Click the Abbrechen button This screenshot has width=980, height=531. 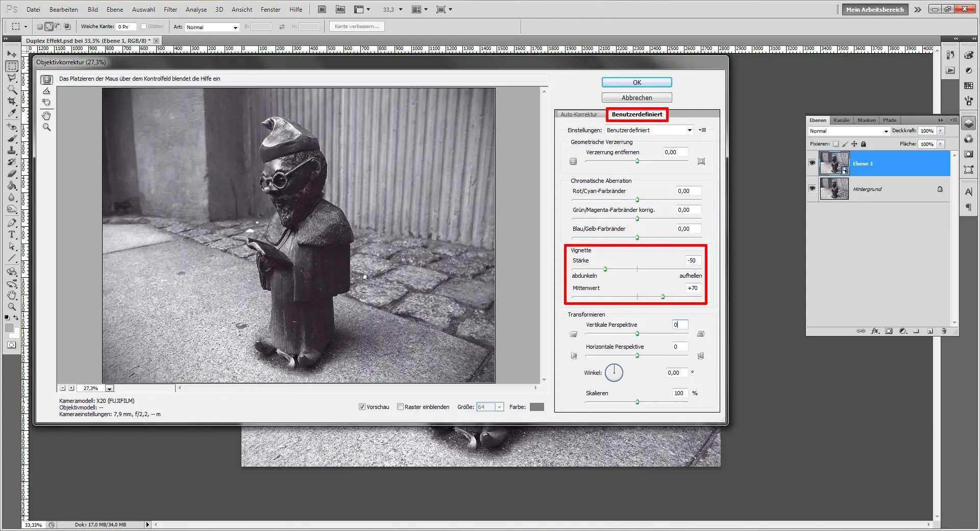pyautogui.click(x=636, y=98)
